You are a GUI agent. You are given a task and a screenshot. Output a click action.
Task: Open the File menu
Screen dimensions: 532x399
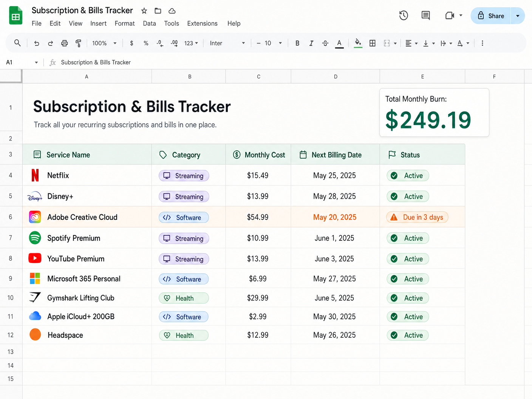(37, 23)
